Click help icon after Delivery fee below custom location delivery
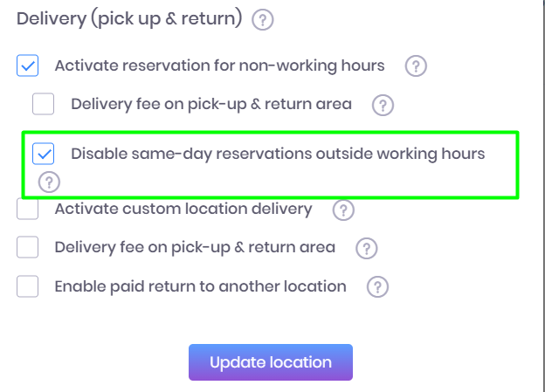Screen dimensions: 545x392 [366, 249]
